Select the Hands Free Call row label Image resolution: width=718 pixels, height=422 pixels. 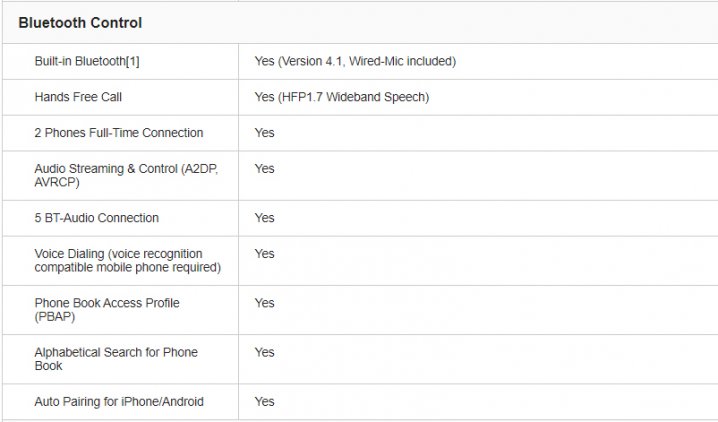tap(78, 97)
